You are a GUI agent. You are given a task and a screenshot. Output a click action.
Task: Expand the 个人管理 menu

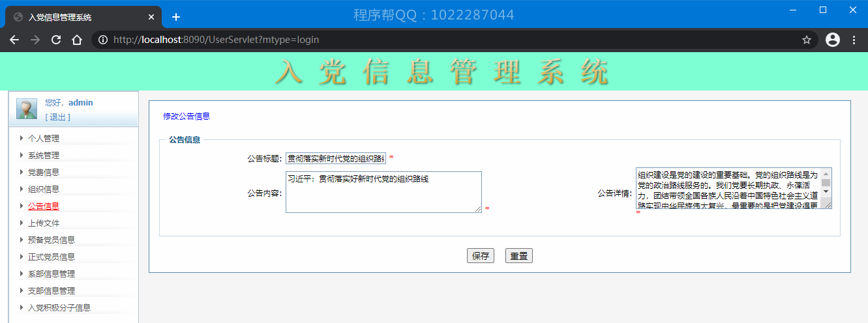coord(43,138)
